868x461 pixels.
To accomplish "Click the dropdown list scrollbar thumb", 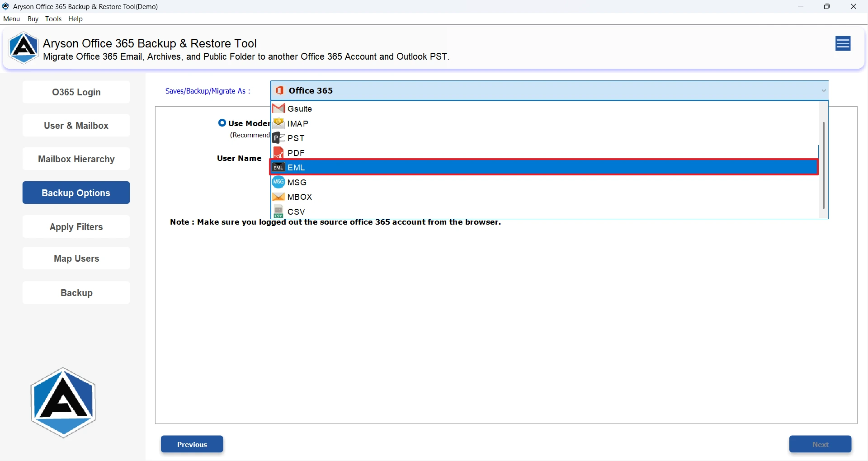I will [824, 165].
